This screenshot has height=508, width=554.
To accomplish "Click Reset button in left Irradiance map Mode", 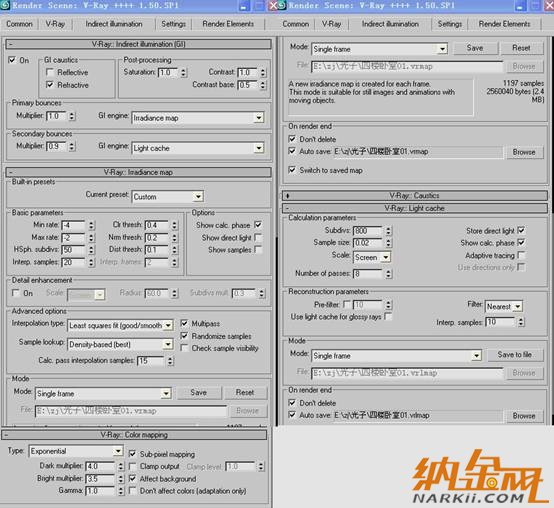I will 245,392.
